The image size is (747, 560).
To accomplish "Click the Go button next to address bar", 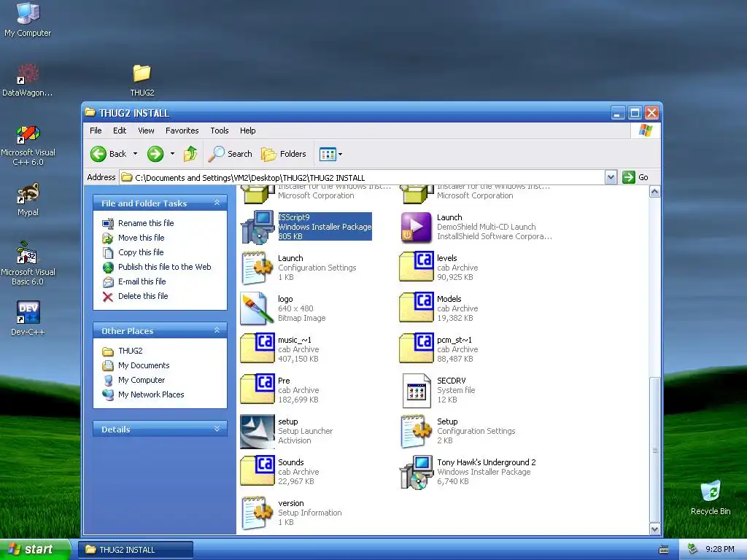I will click(x=635, y=178).
